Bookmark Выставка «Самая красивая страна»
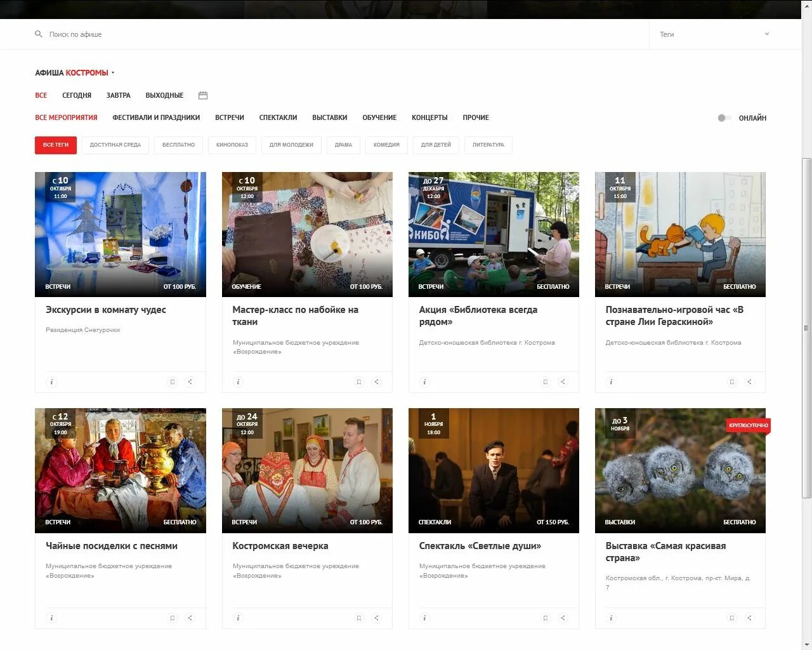The width and height of the screenshot is (812, 650). (732, 618)
